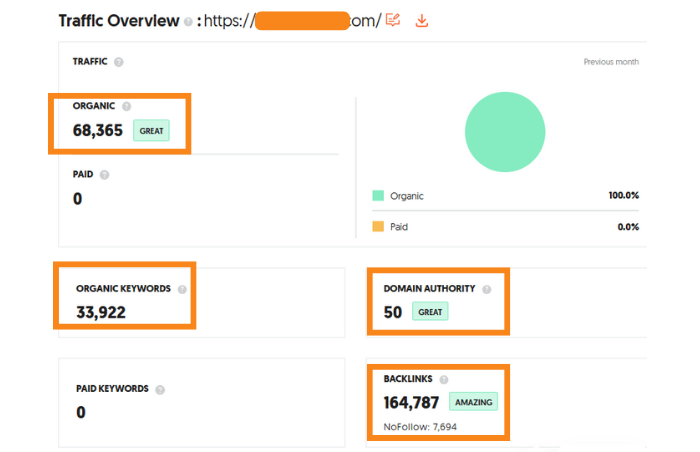
Task: Click the 164,787 backlinks number
Action: (x=411, y=402)
